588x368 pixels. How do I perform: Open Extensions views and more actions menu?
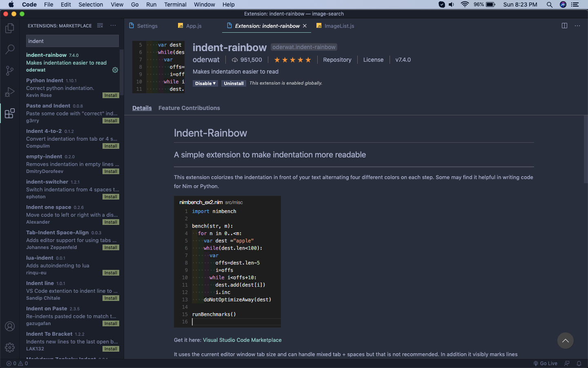(113, 26)
